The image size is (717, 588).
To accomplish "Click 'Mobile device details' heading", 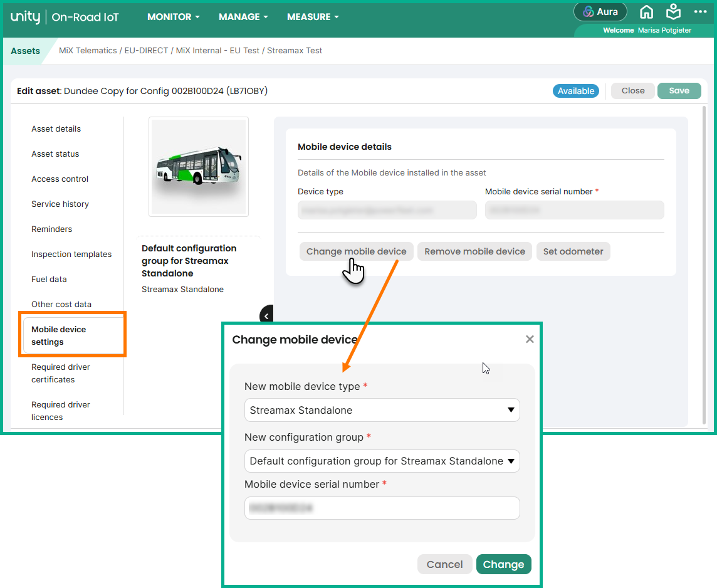I will click(x=344, y=147).
